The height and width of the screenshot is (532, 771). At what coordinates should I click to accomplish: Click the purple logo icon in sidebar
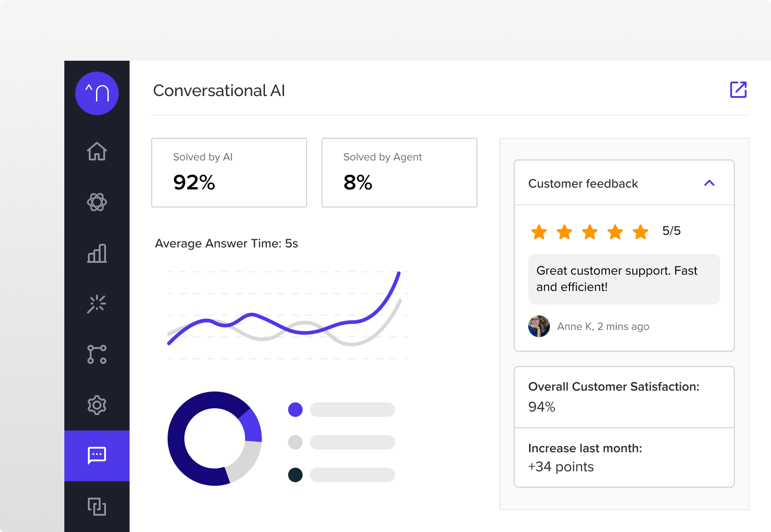pyautogui.click(x=97, y=93)
